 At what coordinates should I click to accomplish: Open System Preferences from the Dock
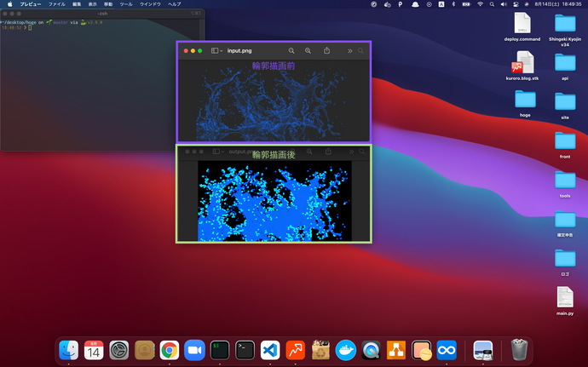(118, 350)
